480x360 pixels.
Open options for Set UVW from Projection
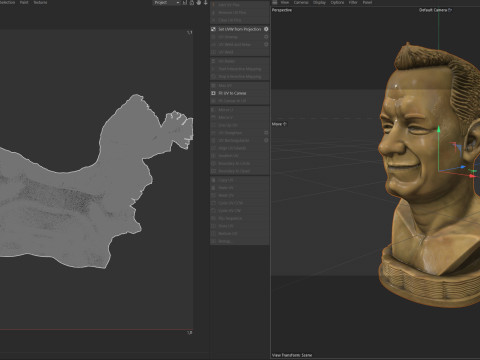(266, 29)
